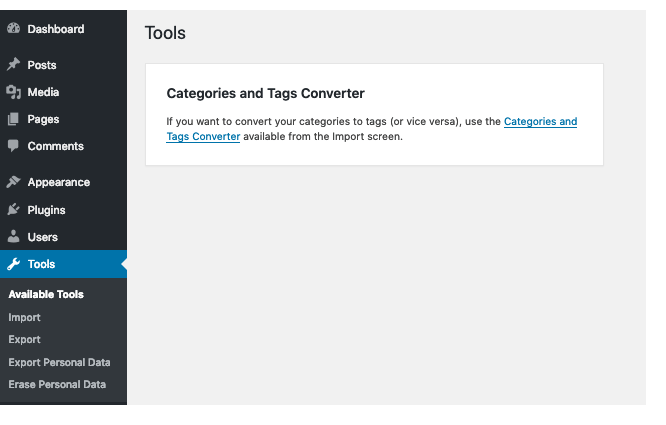Click the Media library icon
This screenshot has width=666, height=425.
click(13, 92)
